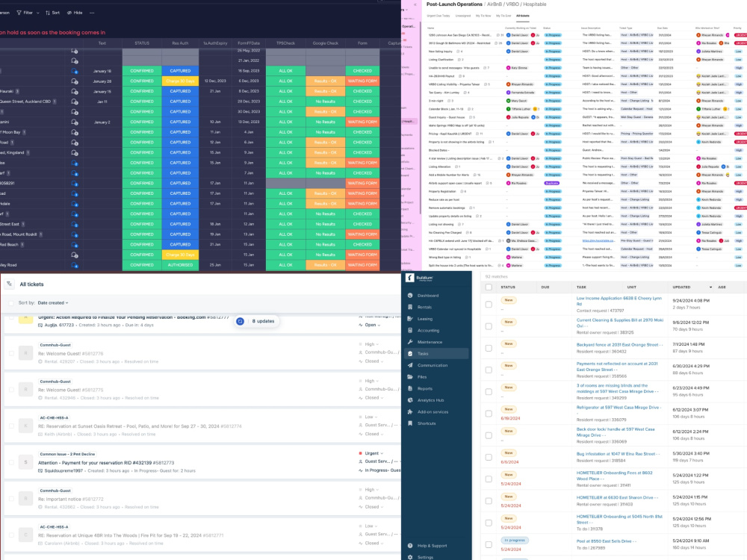747x560 pixels.
Task: Open Closed status dropdown on the Important notice ticket
Action: coord(373,507)
